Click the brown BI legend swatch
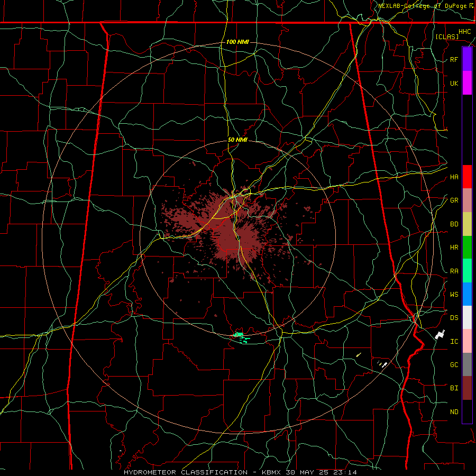The height and width of the screenshot is (476, 476). point(467,388)
